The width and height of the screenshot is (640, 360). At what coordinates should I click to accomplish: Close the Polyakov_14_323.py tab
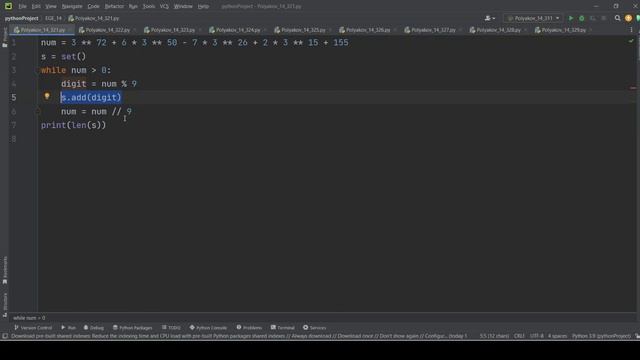200,30
